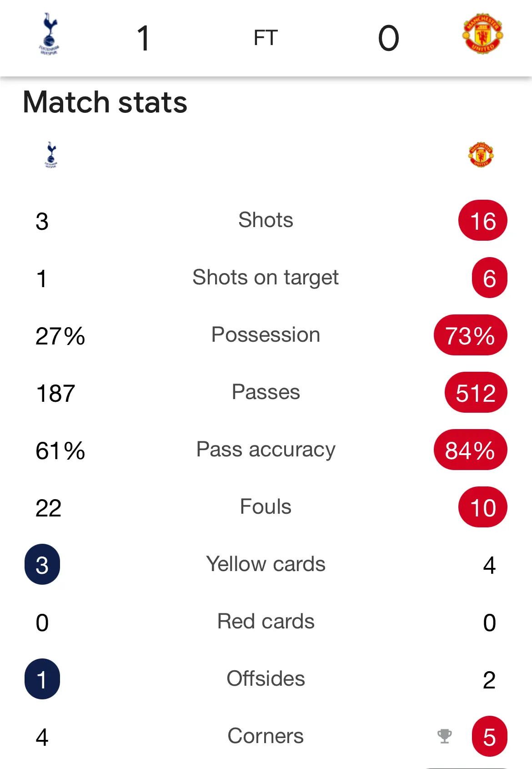The image size is (532, 769).
Task: Select the small Manchester United logo above the stats
Action: coord(481,155)
